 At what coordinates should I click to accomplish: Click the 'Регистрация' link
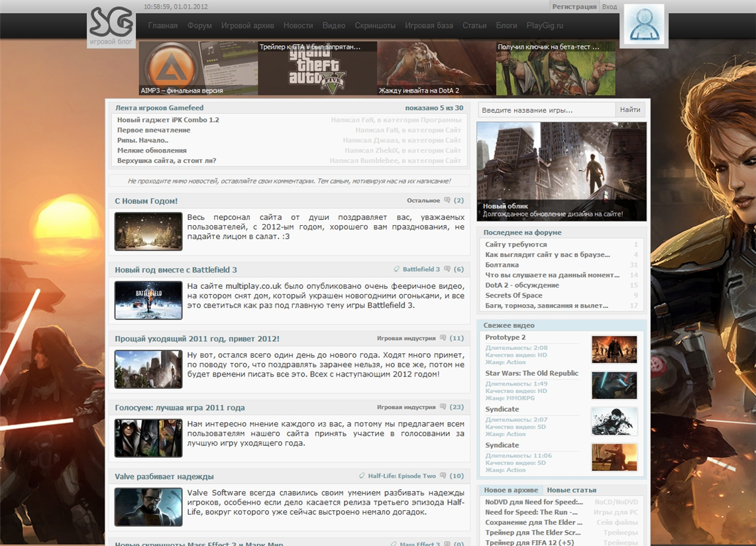[x=574, y=7]
